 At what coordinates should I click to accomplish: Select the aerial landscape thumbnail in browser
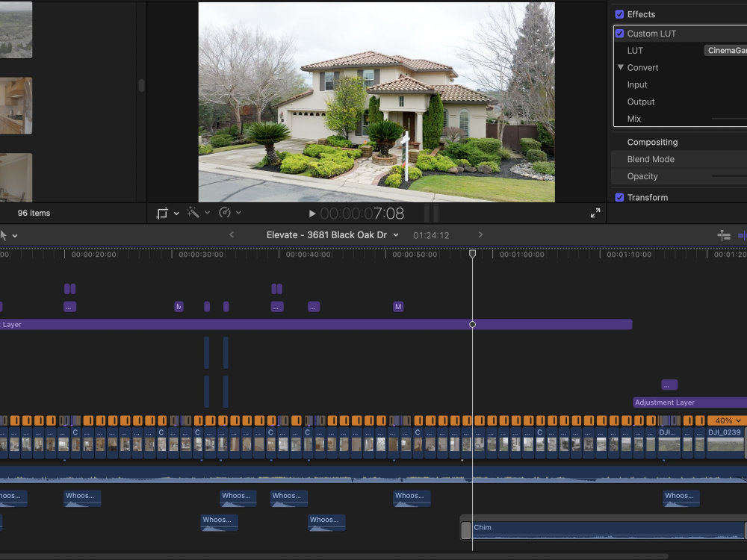tap(16, 30)
